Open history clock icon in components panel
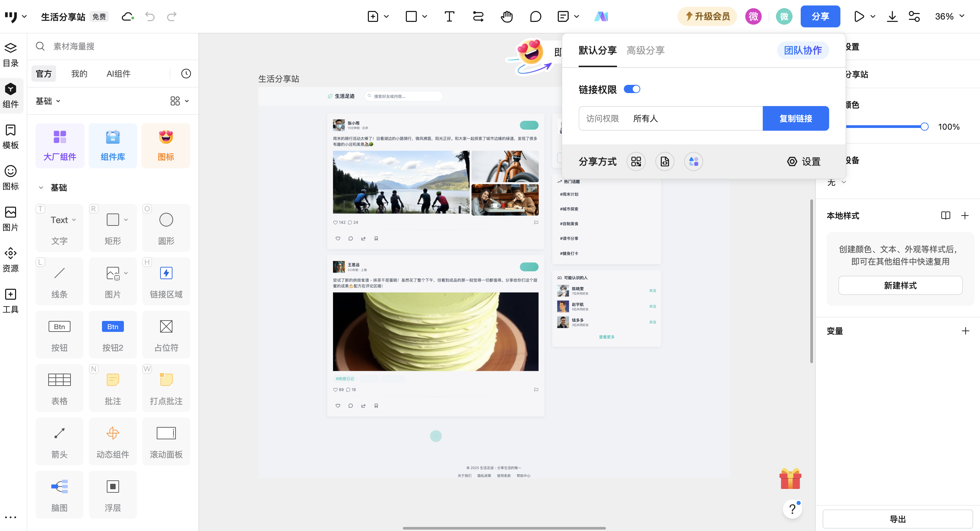 pyautogui.click(x=186, y=74)
